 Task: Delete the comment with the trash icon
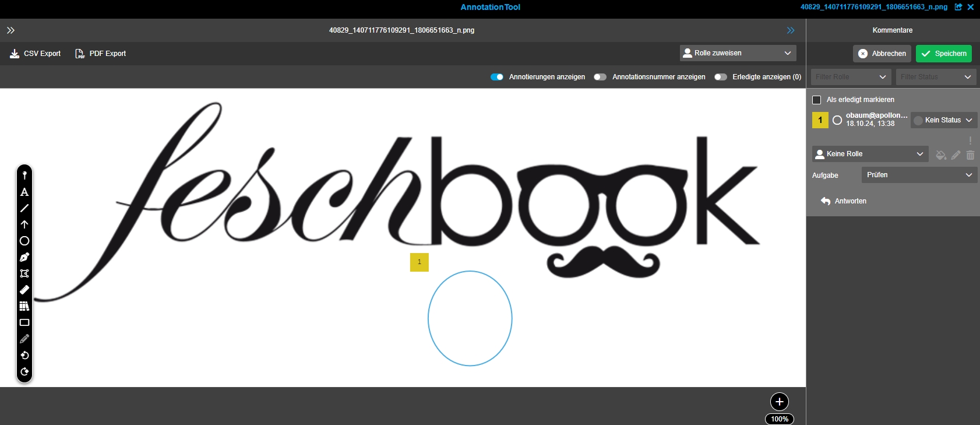pos(970,155)
